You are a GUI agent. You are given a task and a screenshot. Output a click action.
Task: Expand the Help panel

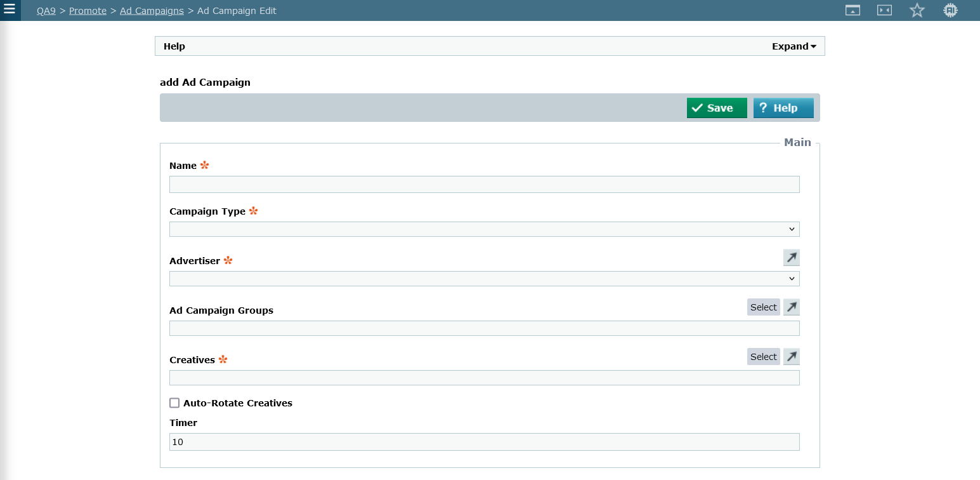tap(794, 46)
